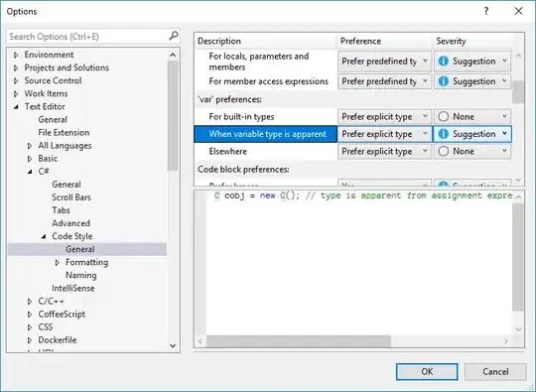536x392 pixels.
Task: Click the None circle icon in Elsewhere row
Action: [443, 151]
